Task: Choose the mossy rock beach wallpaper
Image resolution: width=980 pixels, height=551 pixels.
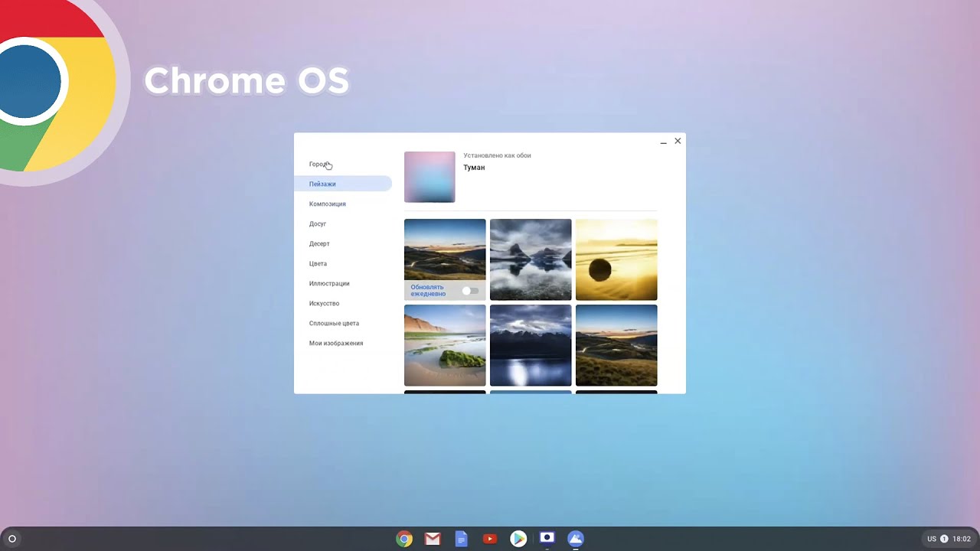Action: point(445,345)
